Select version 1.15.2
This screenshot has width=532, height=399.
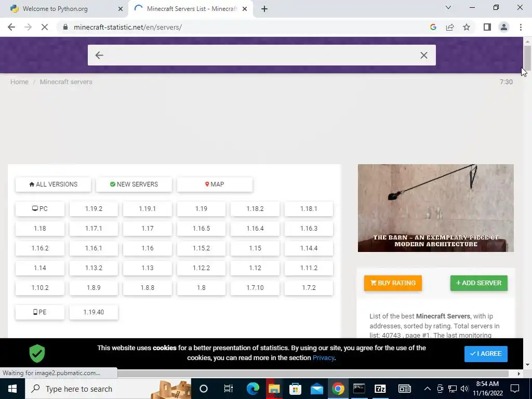[201, 248]
